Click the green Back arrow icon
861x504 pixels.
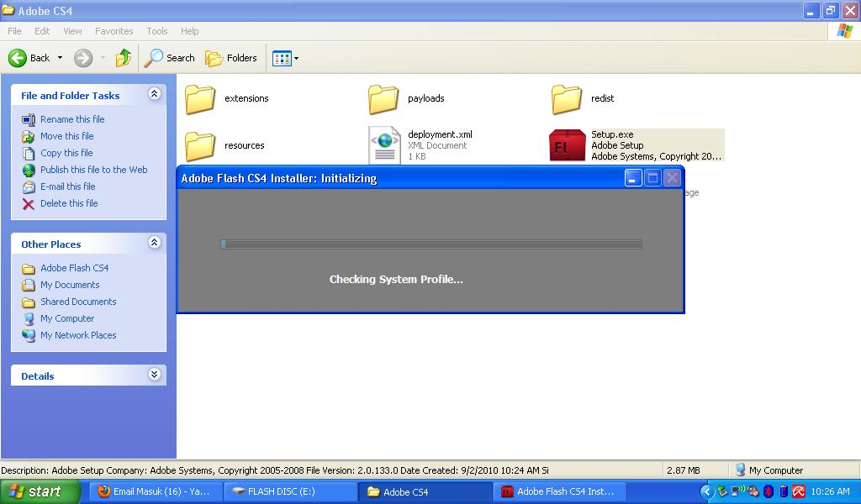point(17,58)
